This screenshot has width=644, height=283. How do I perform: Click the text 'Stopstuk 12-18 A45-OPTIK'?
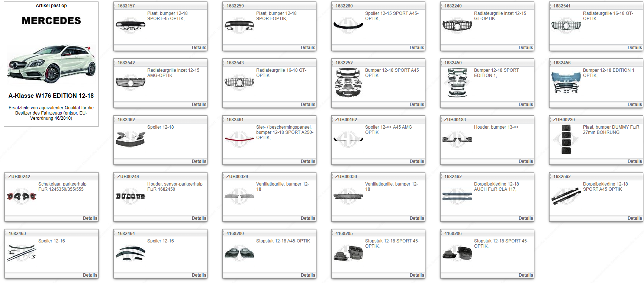[283, 241]
